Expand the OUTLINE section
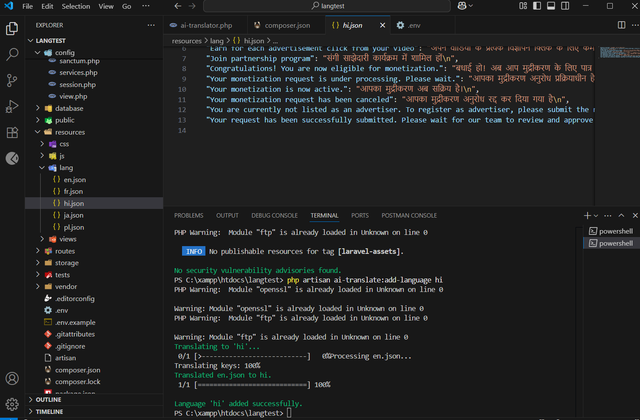Screen dimensions: 640x420 50,398
